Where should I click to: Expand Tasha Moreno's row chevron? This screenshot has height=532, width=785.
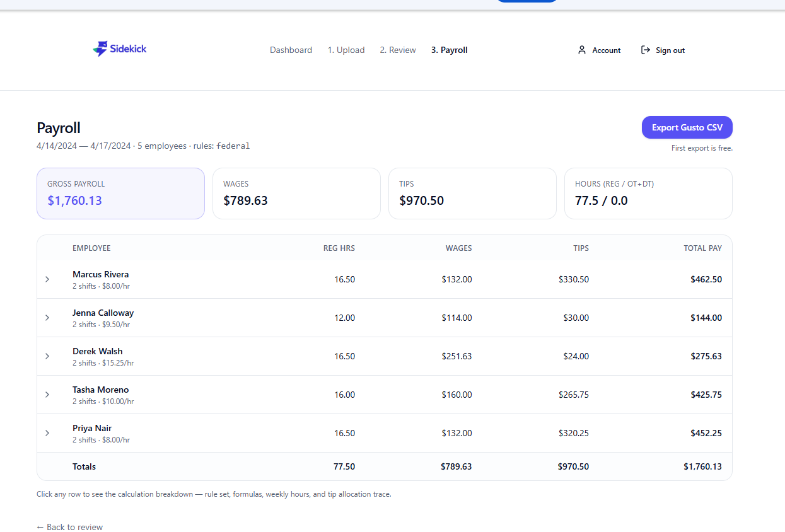pyautogui.click(x=47, y=395)
